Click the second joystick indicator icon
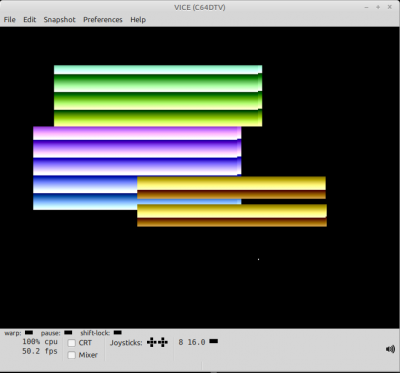The image size is (400, 373). (x=163, y=342)
